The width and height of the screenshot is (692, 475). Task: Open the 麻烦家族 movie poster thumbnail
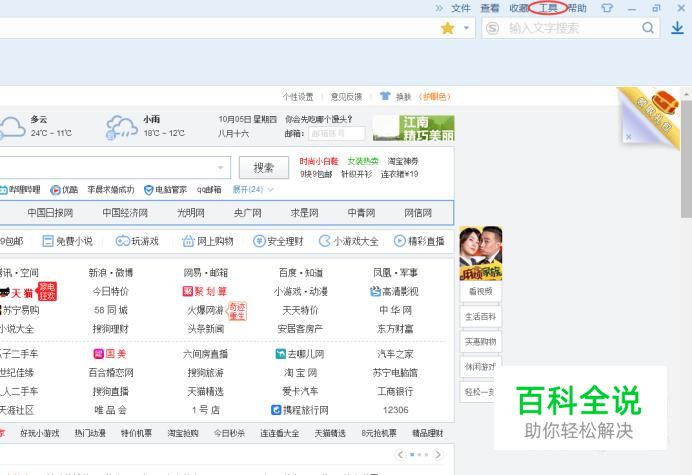tap(481, 253)
